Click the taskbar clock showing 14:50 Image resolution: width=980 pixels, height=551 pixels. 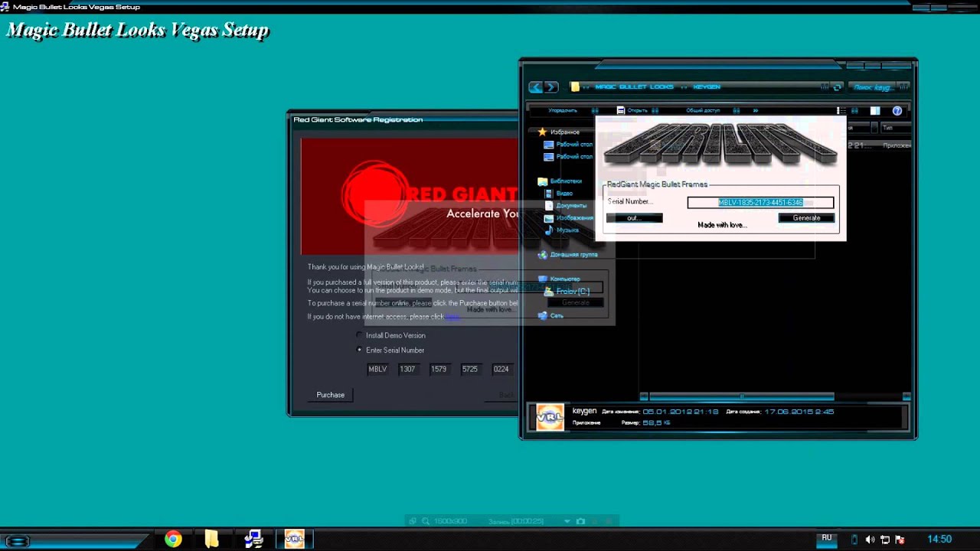click(939, 540)
